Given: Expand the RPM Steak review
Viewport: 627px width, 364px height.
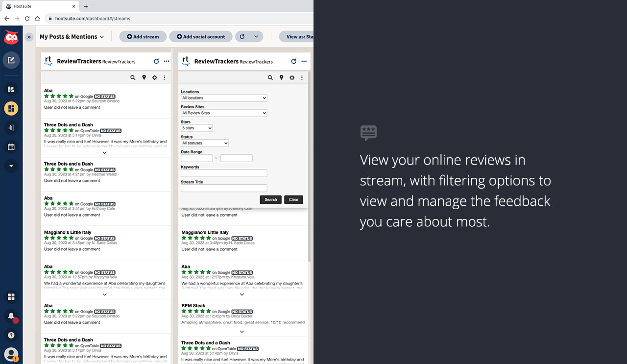Looking at the screenshot, I should (242, 332).
